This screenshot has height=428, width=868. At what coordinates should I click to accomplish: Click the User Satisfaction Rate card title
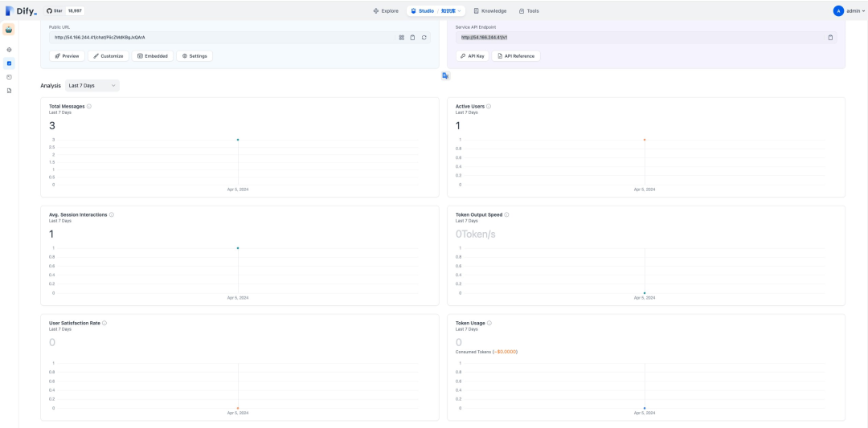pos(75,323)
